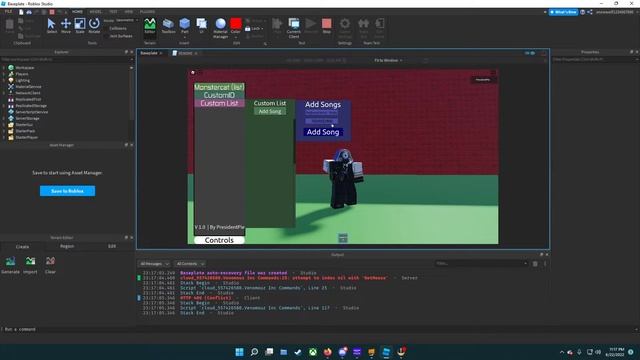The width and height of the screenshot is (640, 360).
Task: Switch to the VIEW ribbon tab
Action: tap(129, 12)
